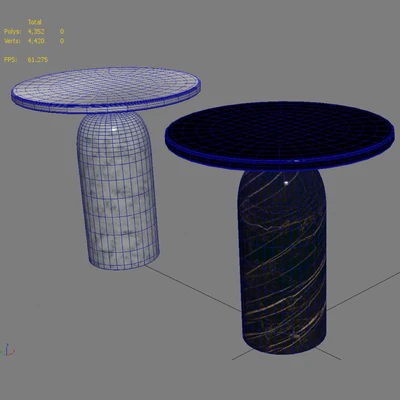Click the "0" in the Polys row

pos(62,32)
